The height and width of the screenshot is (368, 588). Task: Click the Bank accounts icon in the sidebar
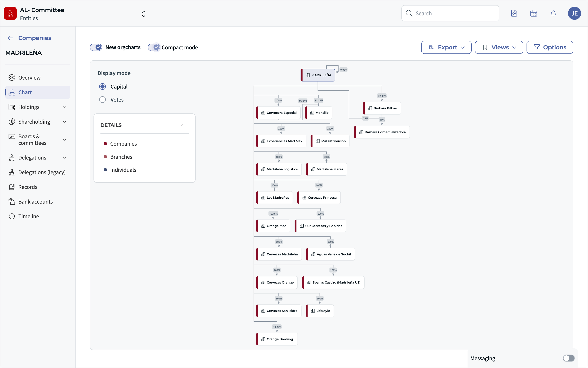pyautogui.click(x=12, y=202)
